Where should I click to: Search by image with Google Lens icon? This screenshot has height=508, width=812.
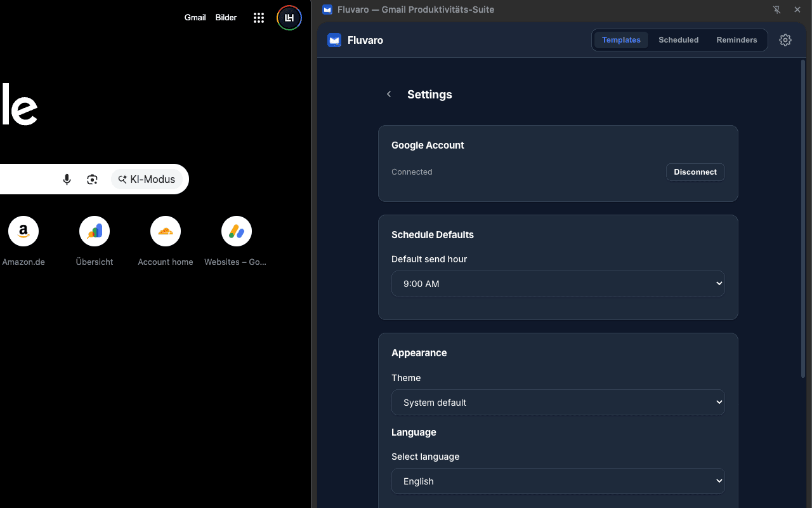[x=93, y=180]
